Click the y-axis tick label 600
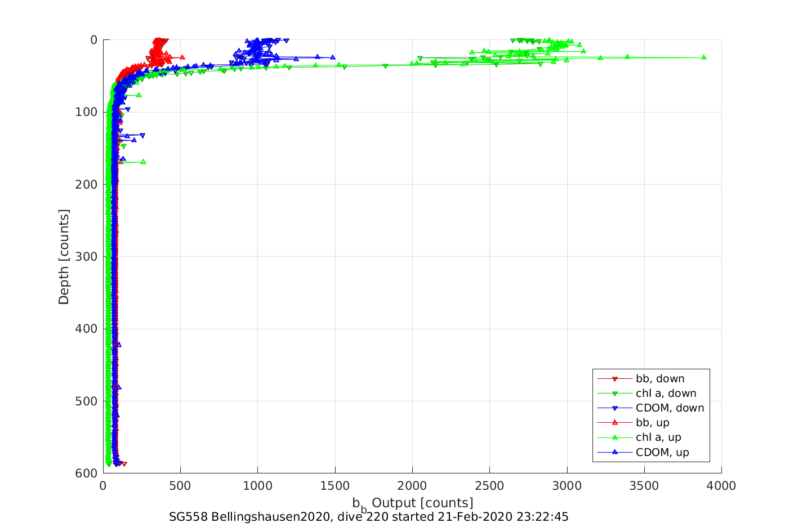 86,473
